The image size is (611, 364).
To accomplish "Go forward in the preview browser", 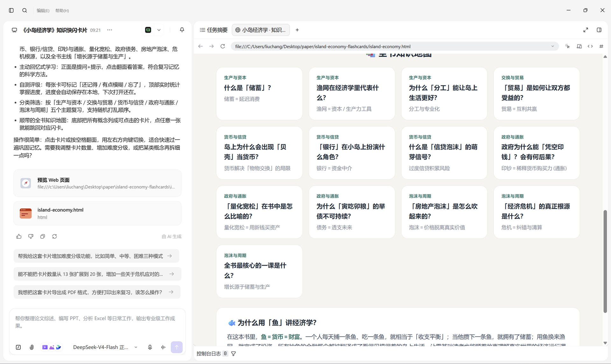I will [x=212, y=46].
